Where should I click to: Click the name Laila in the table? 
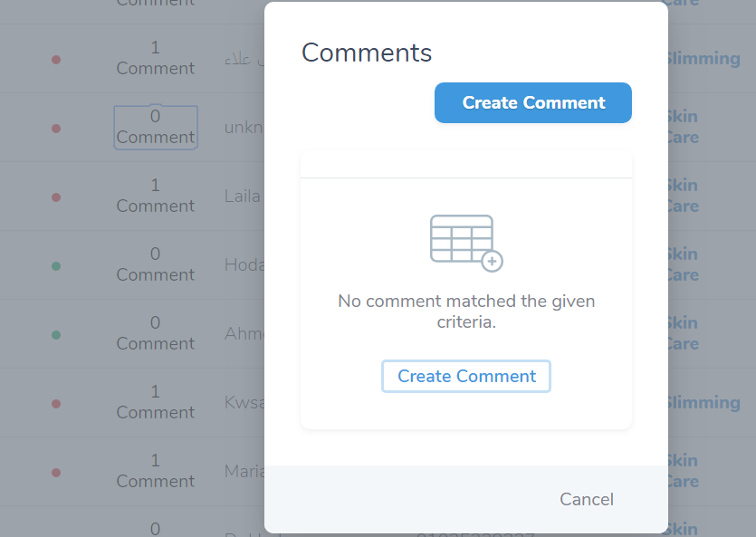tap(243, 197)
